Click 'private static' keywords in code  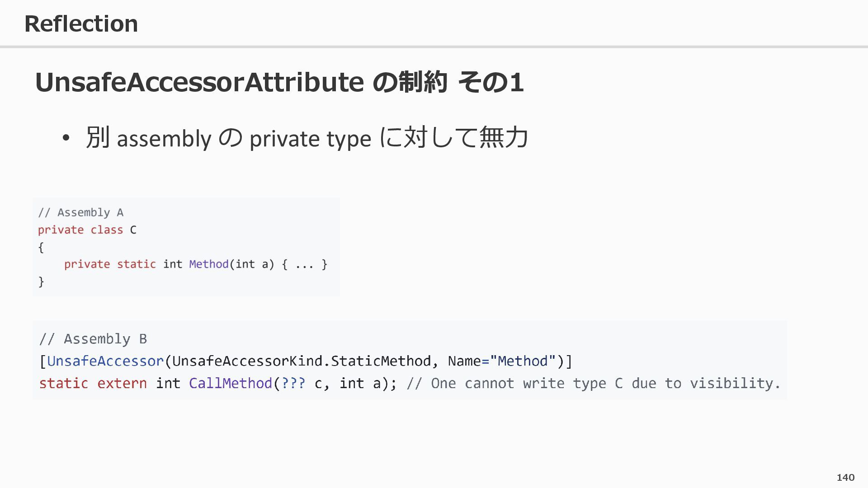click(110, 264)
